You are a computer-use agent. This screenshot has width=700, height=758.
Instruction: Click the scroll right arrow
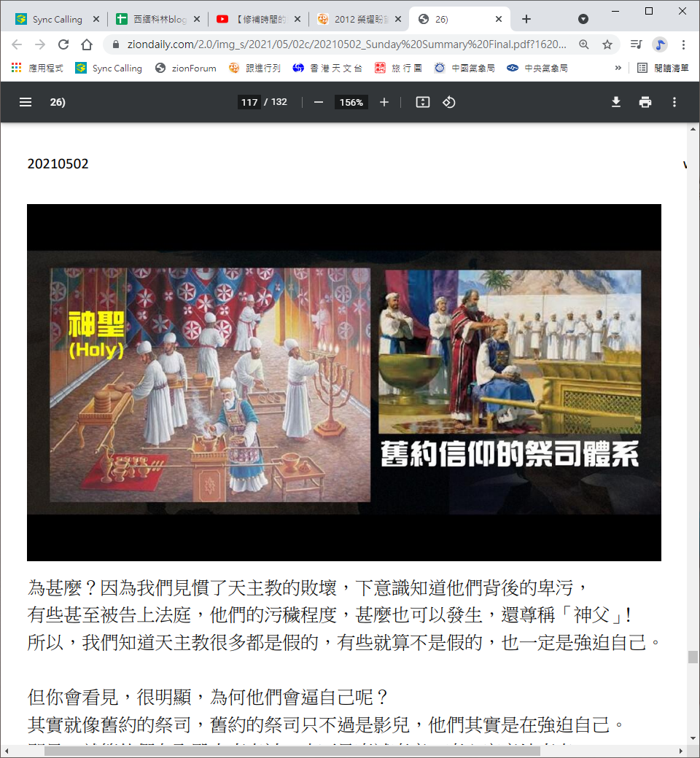681,751
